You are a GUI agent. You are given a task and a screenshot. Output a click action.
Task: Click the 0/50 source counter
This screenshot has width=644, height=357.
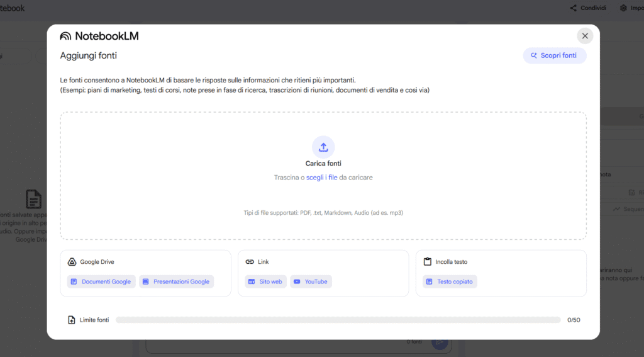click(574, 320)
